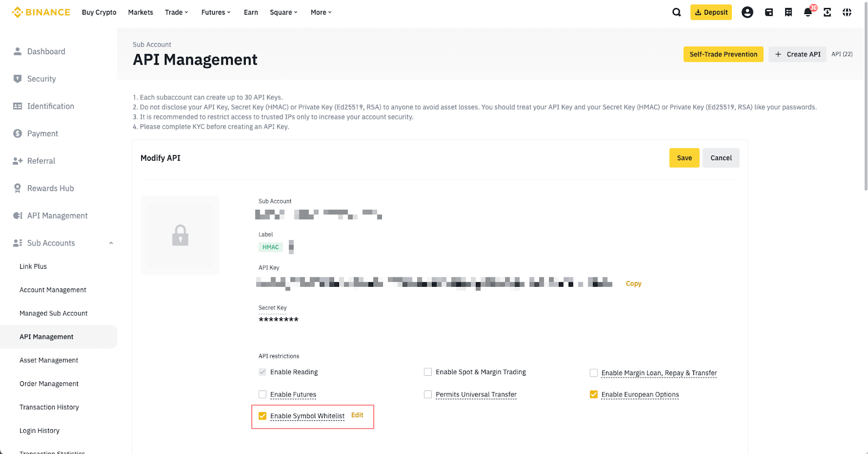Open Asset Management in sidebar
868x454 pixels.
coord(49,360)
